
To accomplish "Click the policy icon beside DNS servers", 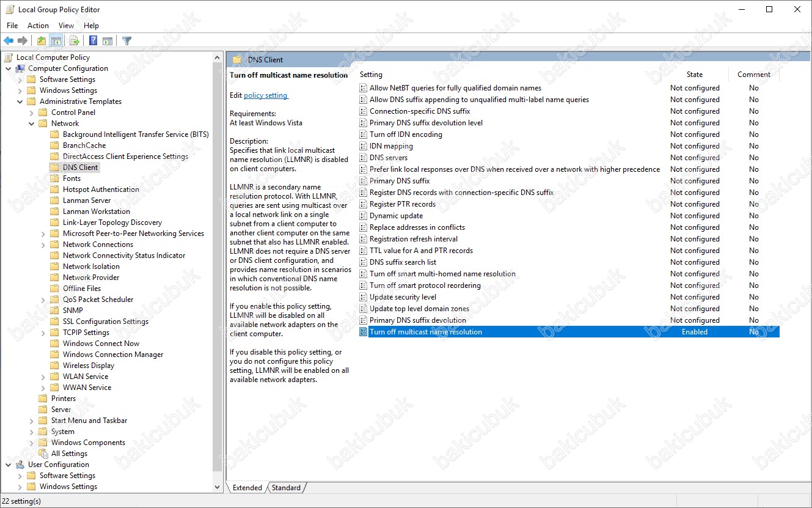I will 364,158.
